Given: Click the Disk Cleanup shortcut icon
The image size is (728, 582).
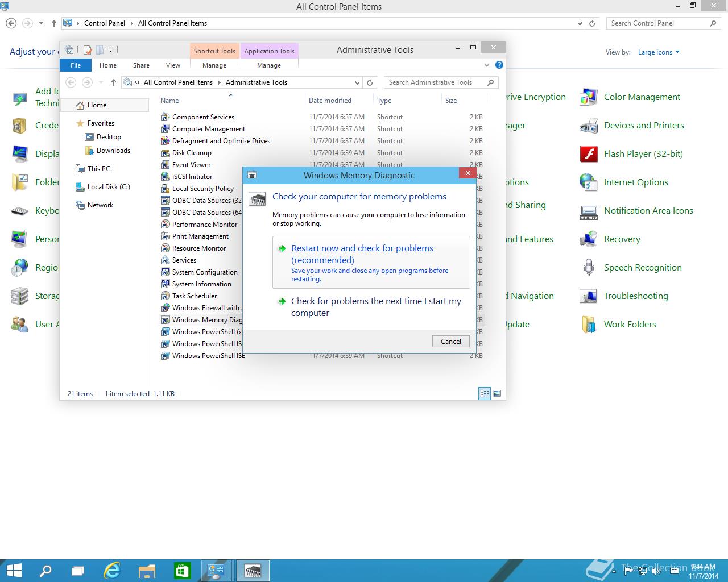Looking at the screenshot, I should (x=165, y=153).
